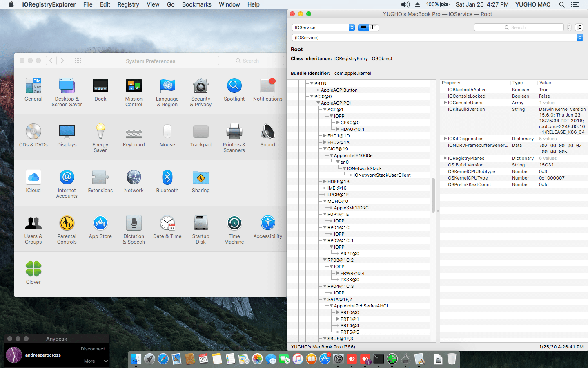Open Spotlight preferences
Screen dimensions: 588x368
[234, 90]
